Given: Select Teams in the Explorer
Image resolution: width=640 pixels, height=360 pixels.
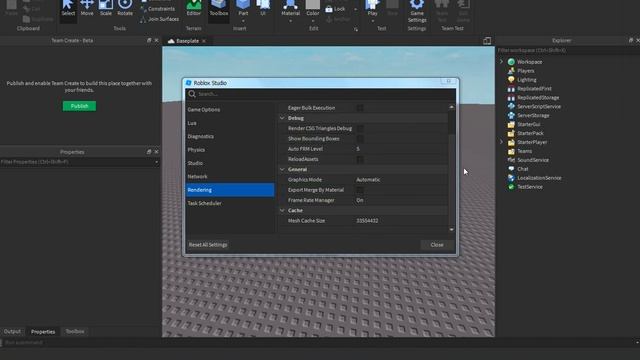Looking at the screenshot, I should [x=524, y=151].
